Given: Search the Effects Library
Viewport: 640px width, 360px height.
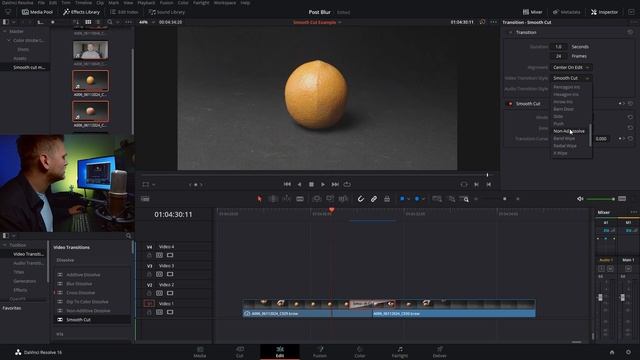Looking at the screenshot, I should [x=129, y=236].
